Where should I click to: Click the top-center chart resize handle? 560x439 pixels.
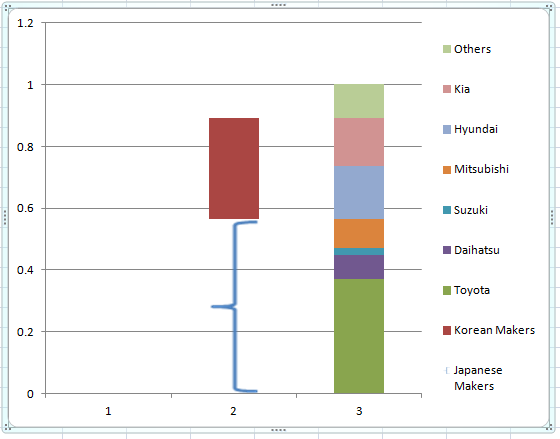(278, 5)
